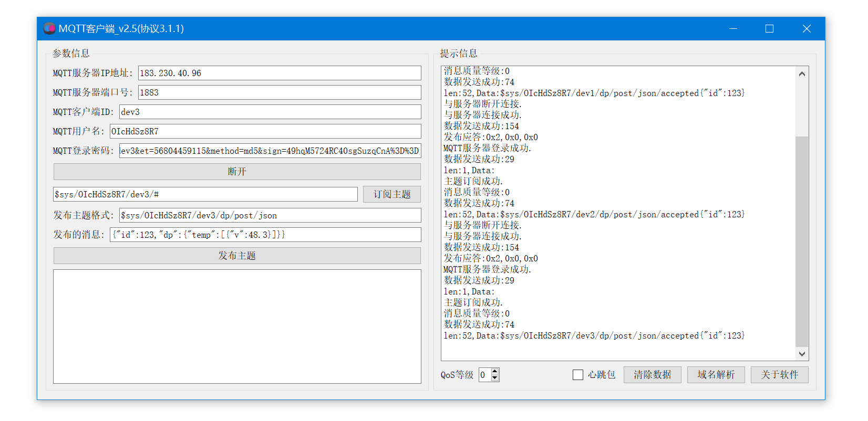Open 关于软件 about dialog
The image size is (868, 421).
click(x=779, y=375)
